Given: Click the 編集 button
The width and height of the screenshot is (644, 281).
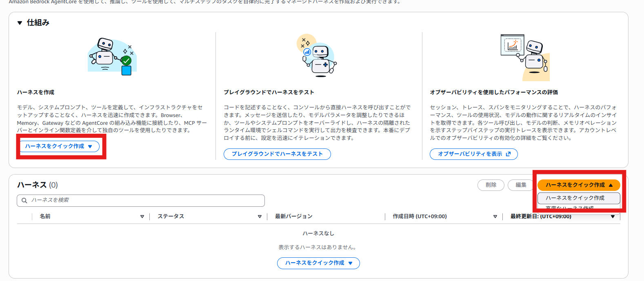Looking at the screenshot, I should [521, 185].
